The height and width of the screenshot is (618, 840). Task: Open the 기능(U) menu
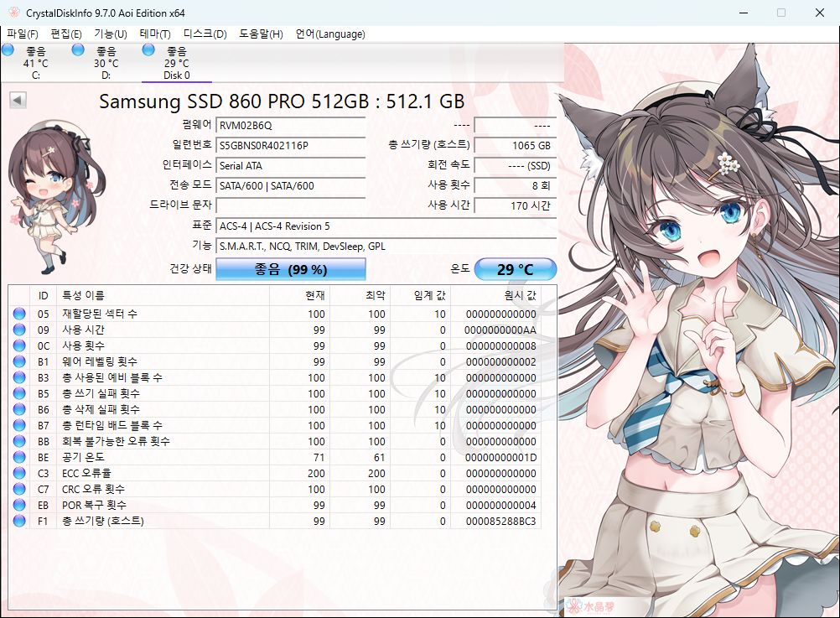[110, 34]
